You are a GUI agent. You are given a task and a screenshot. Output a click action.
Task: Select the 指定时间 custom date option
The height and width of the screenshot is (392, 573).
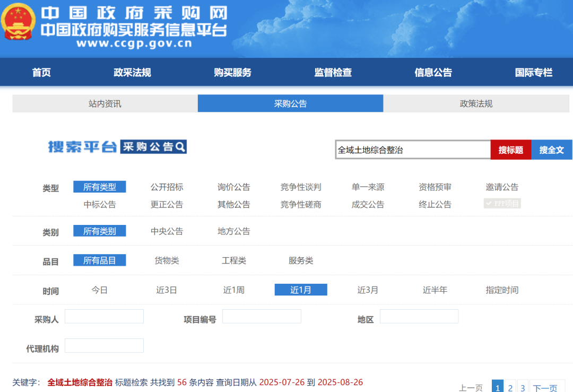tap(501, 290)
